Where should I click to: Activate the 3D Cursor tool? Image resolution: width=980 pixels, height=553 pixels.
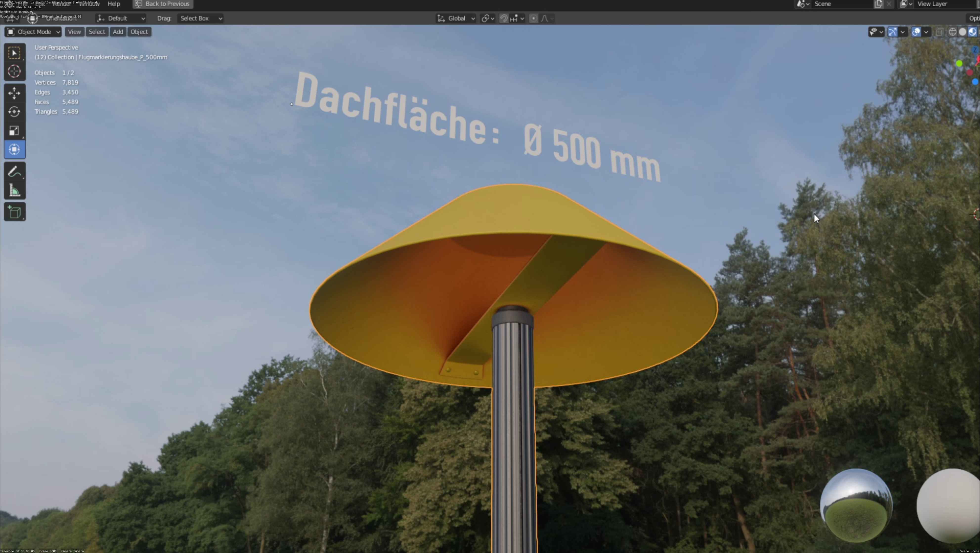14,71
